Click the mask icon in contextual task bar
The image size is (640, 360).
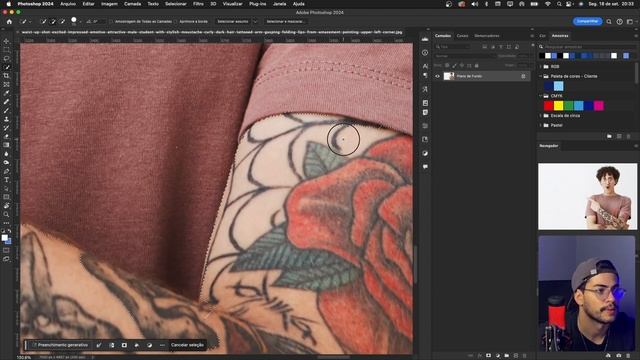point(124,345)
